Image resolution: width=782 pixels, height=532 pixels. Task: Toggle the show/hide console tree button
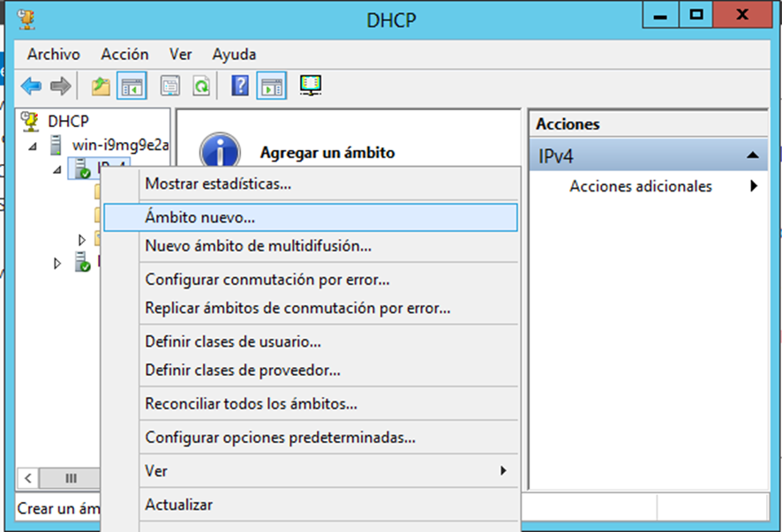pos(132,86)
